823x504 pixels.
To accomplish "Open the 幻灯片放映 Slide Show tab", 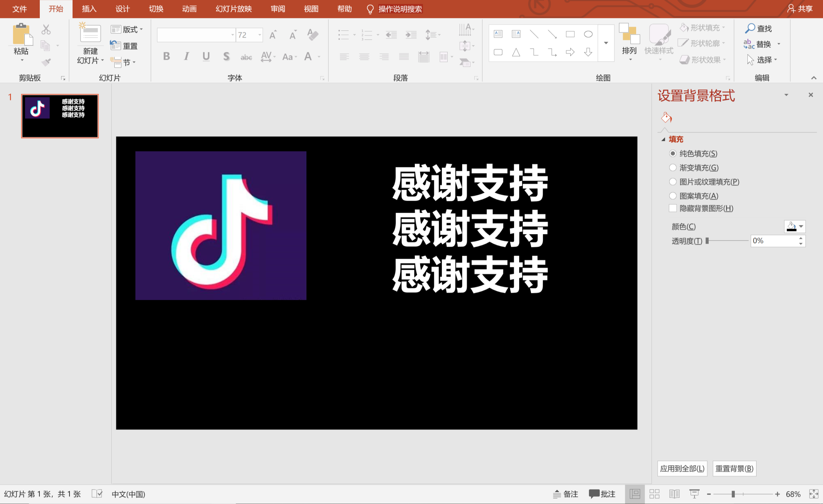I will pos(233,9).
